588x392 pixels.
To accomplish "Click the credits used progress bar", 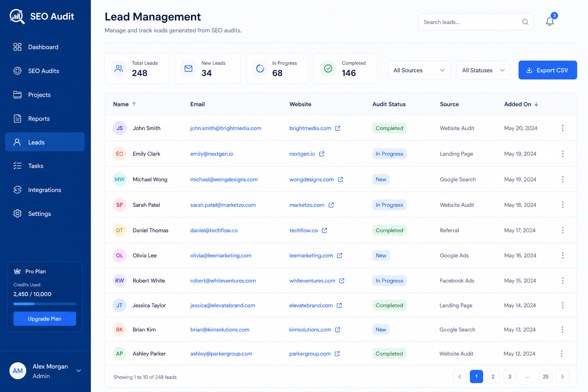I will click(x=45, y=304).
